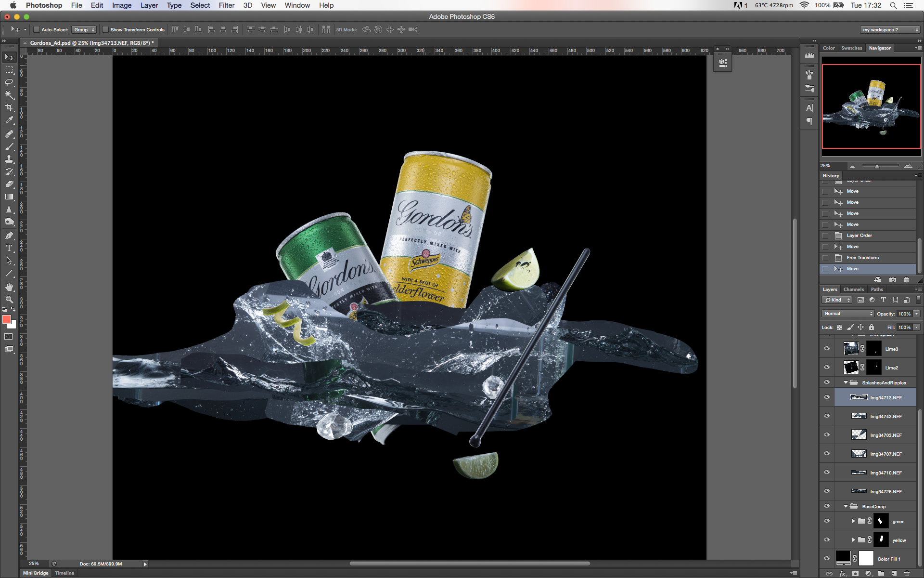Screen dimensions: 924x578
Task: Open the Layer menu
Action: pyautogui.click(x=149, y=5)
